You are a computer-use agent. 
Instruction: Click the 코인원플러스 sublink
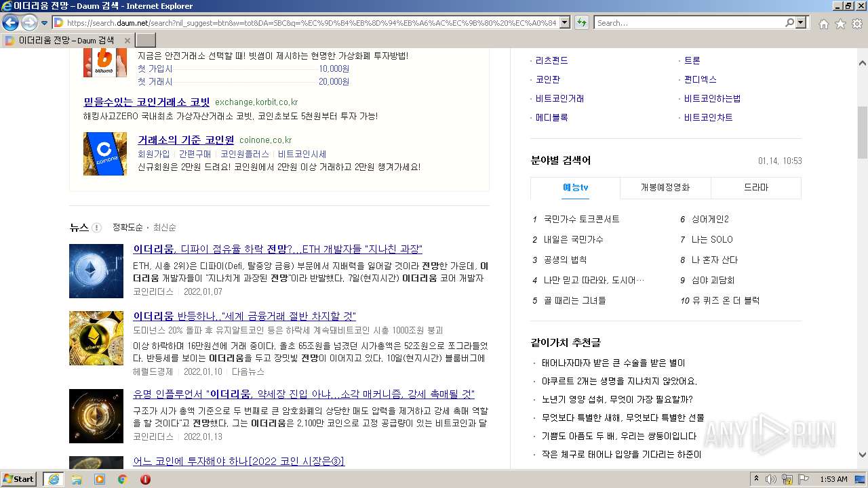click(x=245, y=155)
